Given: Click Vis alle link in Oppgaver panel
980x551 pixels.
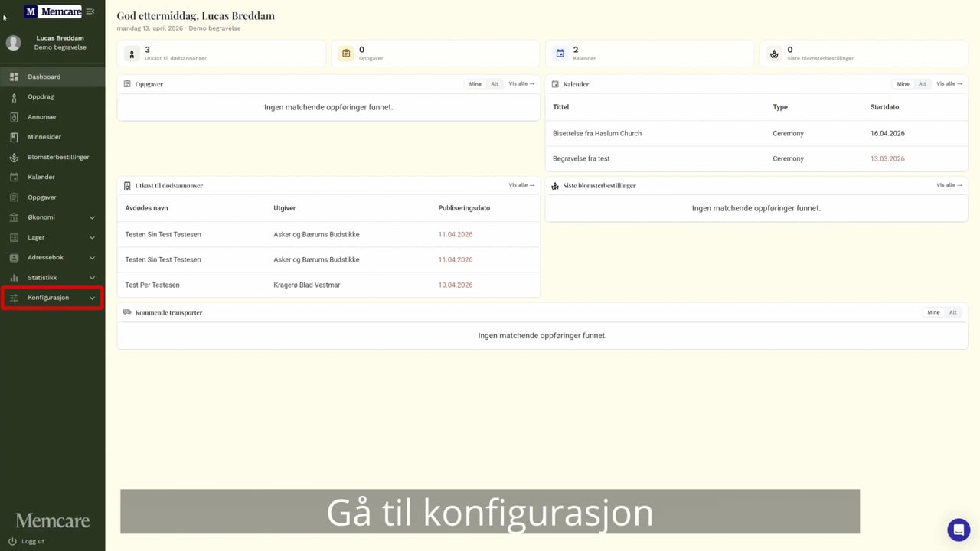Looking at the screenshot, I should (521, 84).
